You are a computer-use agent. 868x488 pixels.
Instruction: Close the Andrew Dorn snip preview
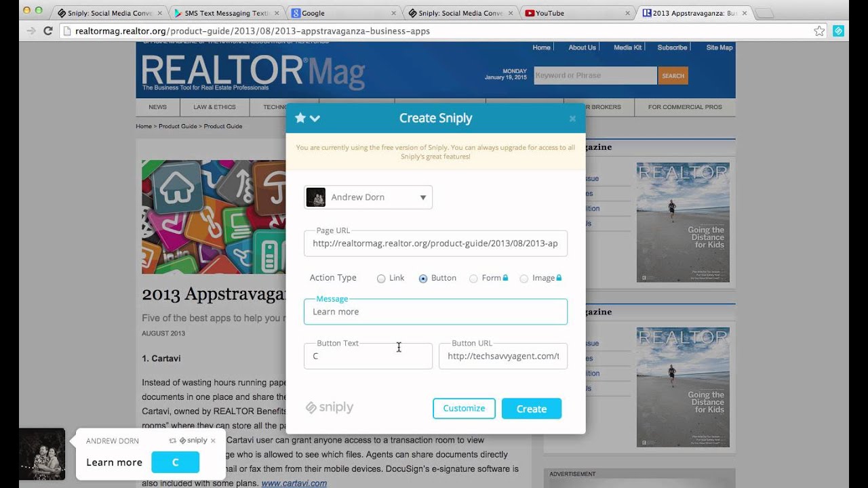(x=213, y=441)
